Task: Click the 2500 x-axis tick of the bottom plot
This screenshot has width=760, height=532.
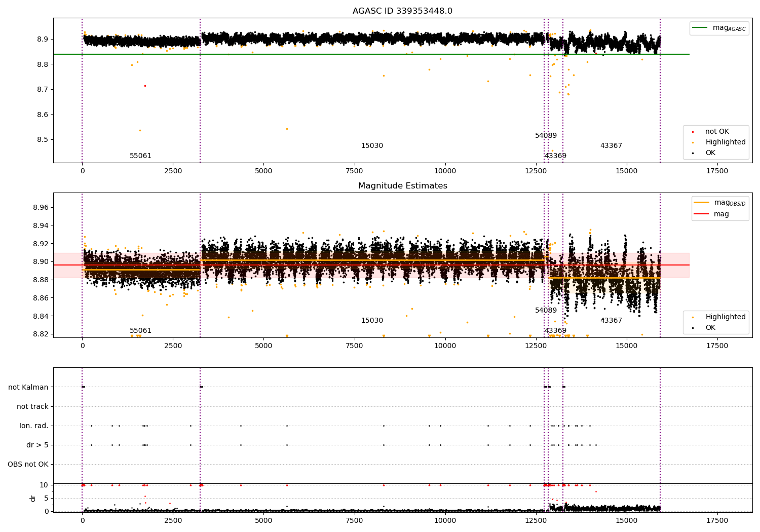Action: pos(173,521)
